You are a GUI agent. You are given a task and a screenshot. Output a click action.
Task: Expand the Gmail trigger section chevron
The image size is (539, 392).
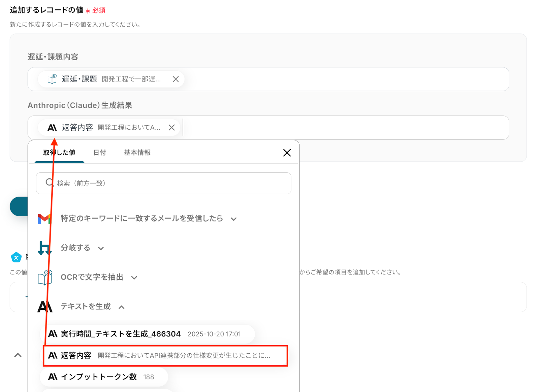tap(233, 219)
